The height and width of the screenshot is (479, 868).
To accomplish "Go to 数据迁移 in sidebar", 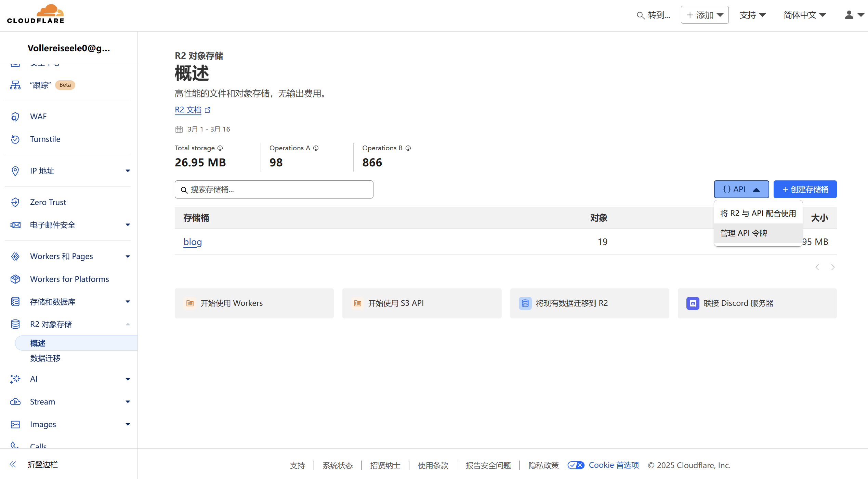I will (45, 358).
